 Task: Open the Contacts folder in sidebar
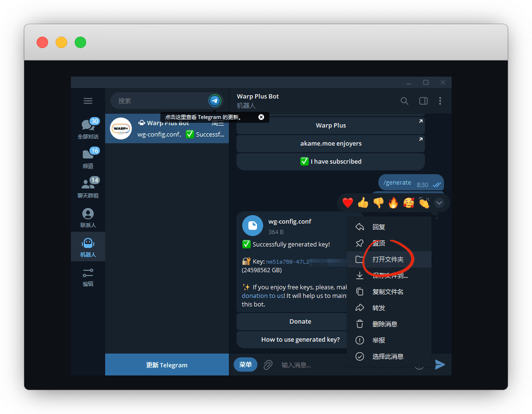click(x=88, y=217)
